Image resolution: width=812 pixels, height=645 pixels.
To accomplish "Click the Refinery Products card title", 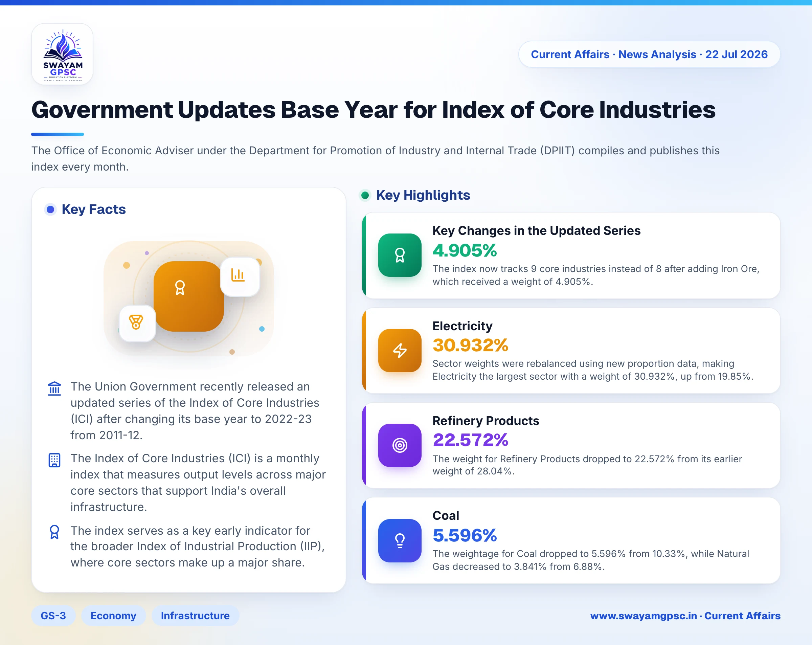I will (486, 420).
